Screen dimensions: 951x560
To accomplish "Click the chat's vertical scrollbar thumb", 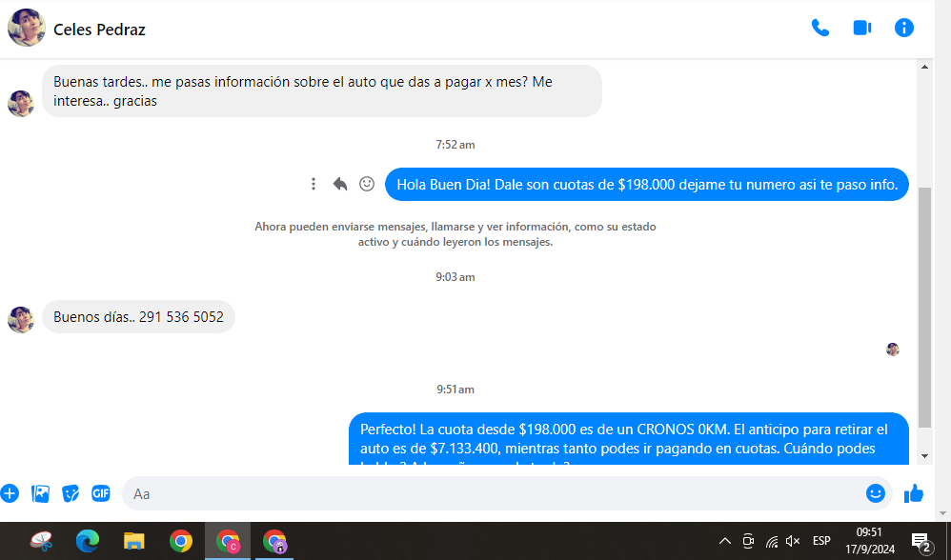I will [x=924, y=305].
